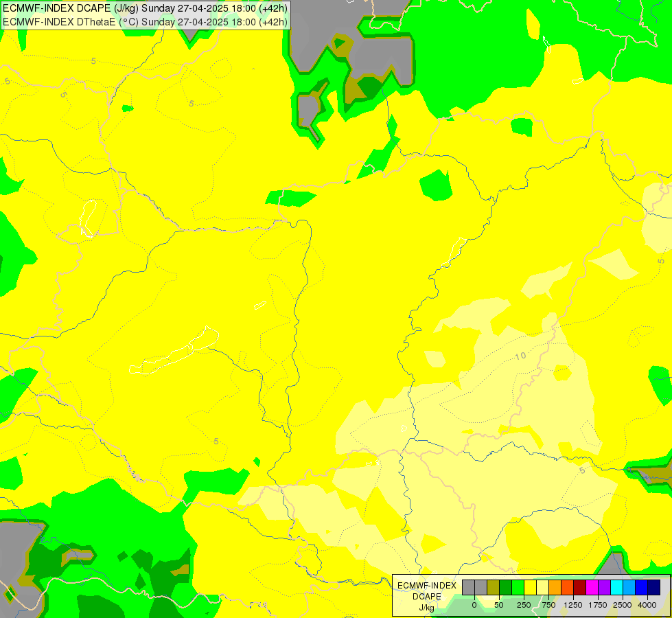672x618 pixels.
Task: Click the dark green legend swatch
Action: (506, 588)
